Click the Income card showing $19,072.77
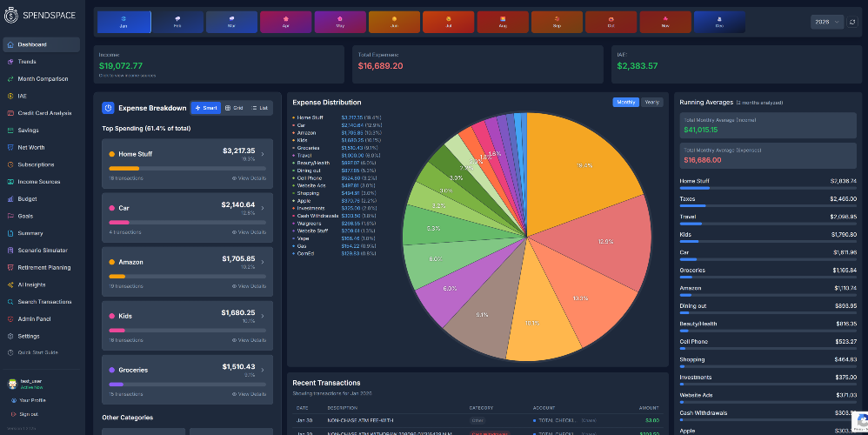The width and height of the screenshot is (868, 435). tap(218, 64)
